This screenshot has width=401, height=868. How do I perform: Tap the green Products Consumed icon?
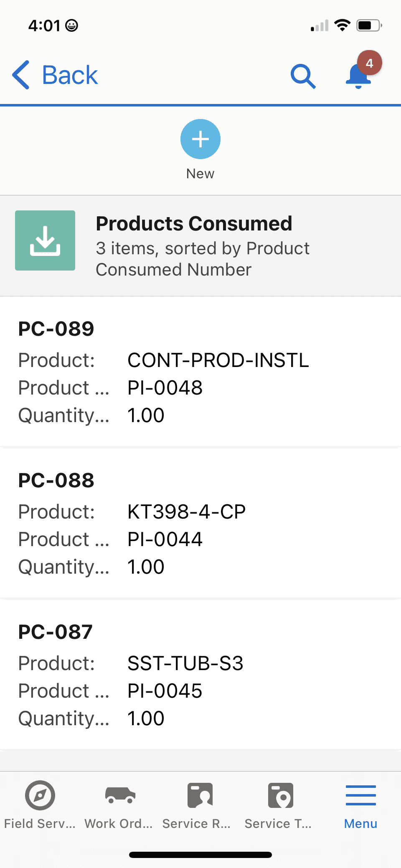pos(45,240)
